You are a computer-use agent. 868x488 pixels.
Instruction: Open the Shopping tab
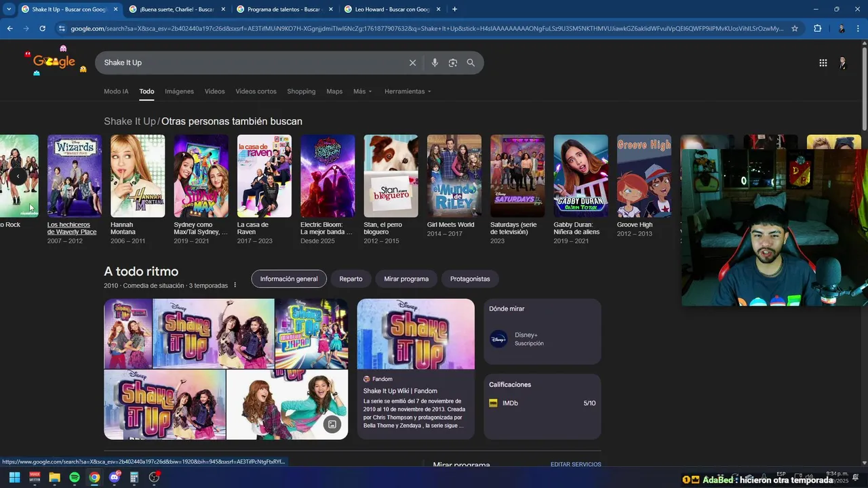click(x=301, y=91)
